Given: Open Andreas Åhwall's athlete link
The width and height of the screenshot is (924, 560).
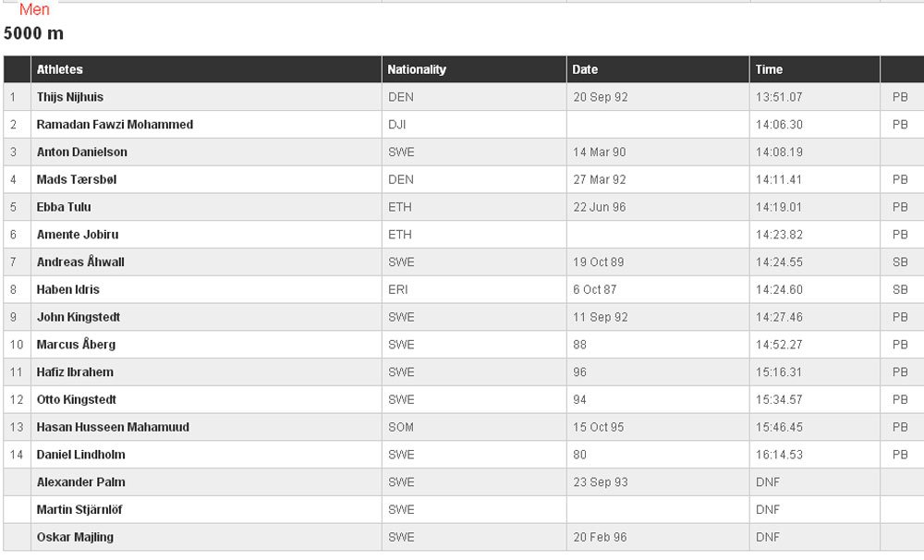Looking at the screenshot, I should pyautogui.click(x=80, y=262).
